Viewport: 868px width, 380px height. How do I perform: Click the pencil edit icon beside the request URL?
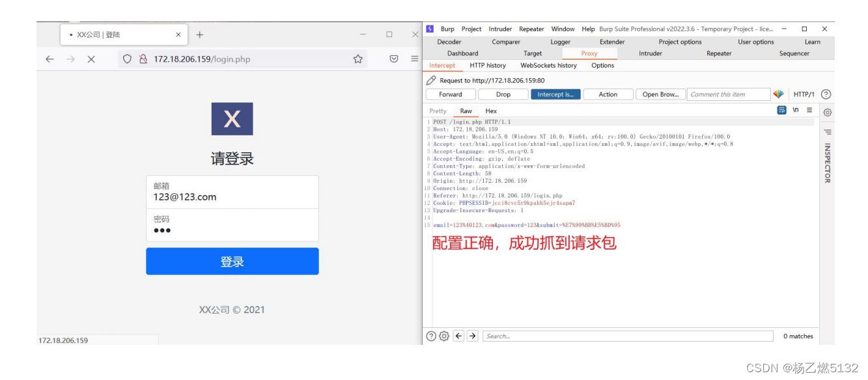click(431, 81)
